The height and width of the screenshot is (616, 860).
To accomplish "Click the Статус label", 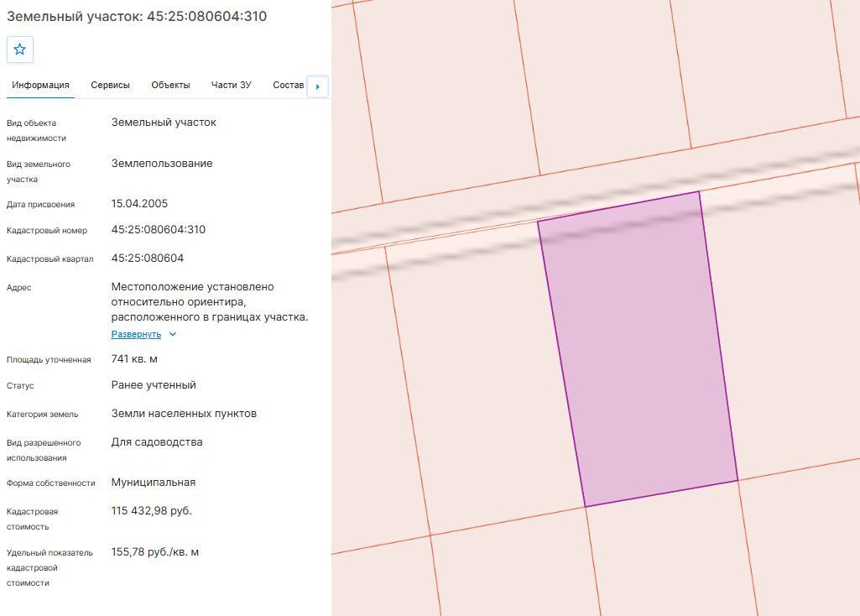I will point(20,385).
